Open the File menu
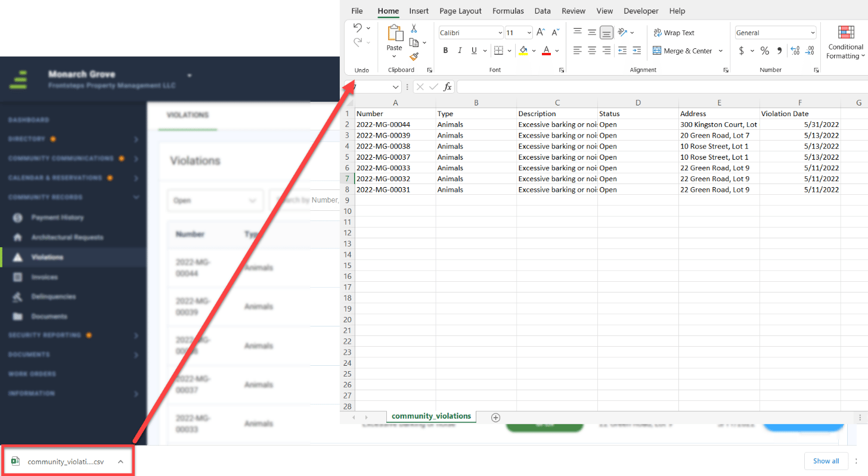The image size is (868, 476). [357, 11]
